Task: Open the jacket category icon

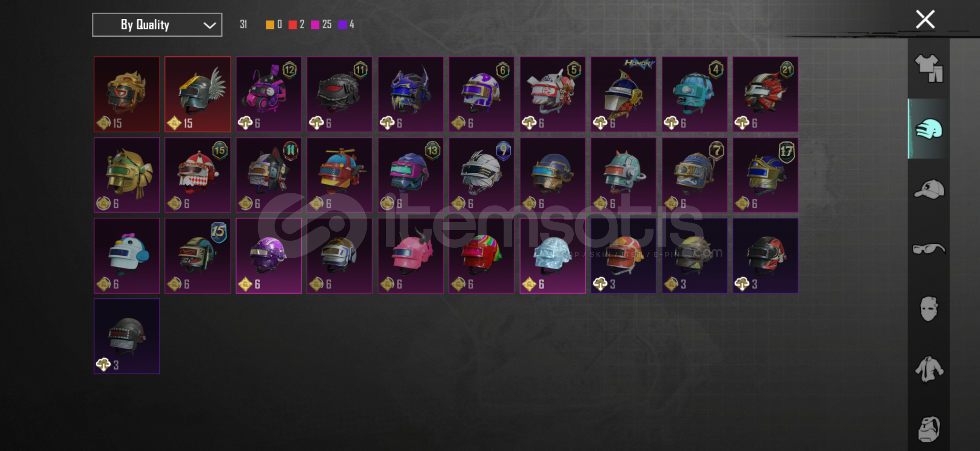Action: (x=929, y=369)
